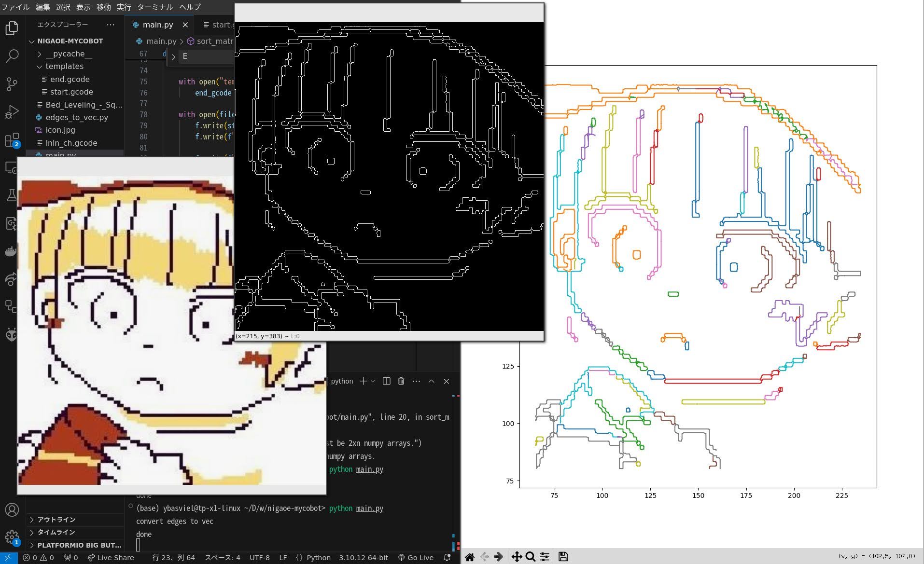Click the LF end-of-line indicator
Screen dimensions: 924x564
(283, 558)
